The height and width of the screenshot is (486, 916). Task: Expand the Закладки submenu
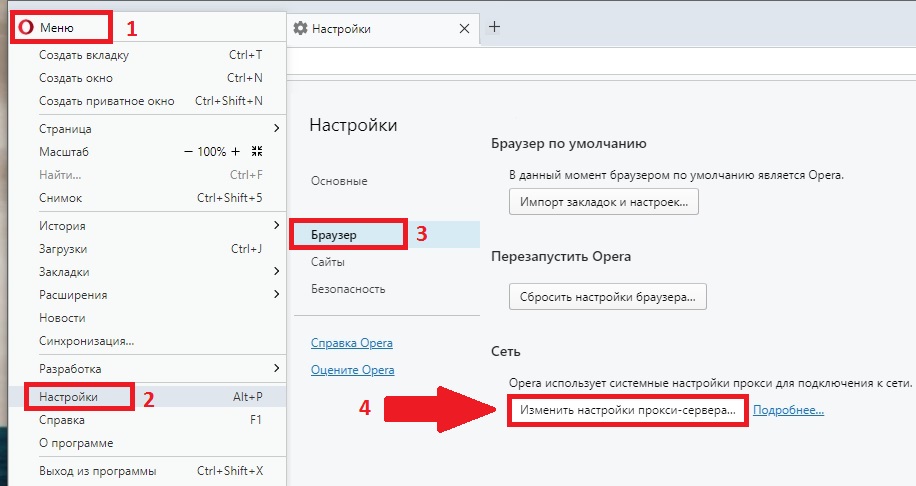pyautogui.click(x=276, y=272)
